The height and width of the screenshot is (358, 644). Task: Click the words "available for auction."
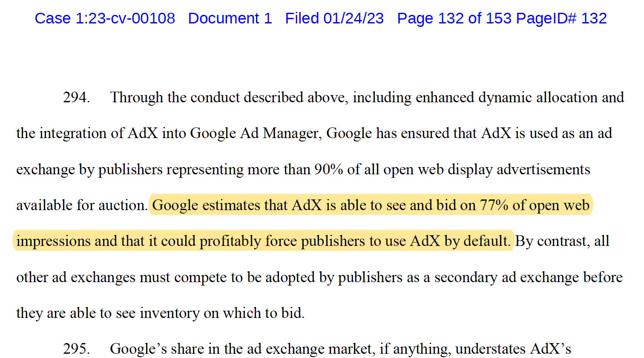click(x=82, y=205)
